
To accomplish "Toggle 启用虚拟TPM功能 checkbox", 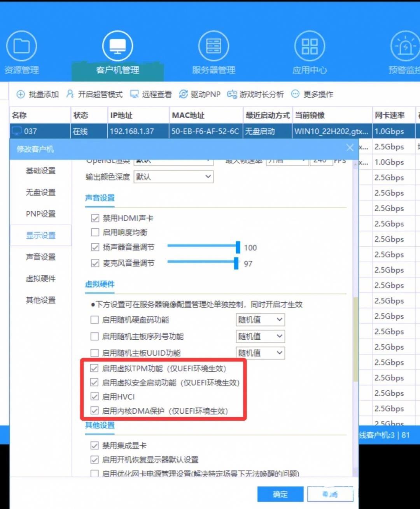I will pos(94,368).
